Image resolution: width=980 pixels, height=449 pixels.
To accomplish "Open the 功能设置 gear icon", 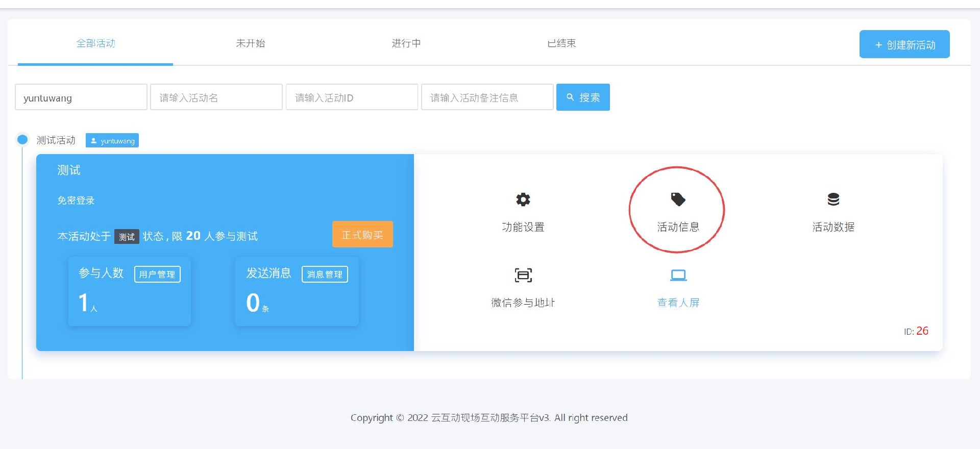I will (x=523, y=199).
